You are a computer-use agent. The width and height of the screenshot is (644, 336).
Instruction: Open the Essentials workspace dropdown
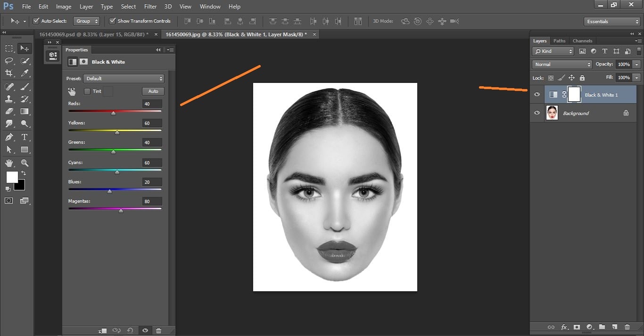[x=611, y=21]
